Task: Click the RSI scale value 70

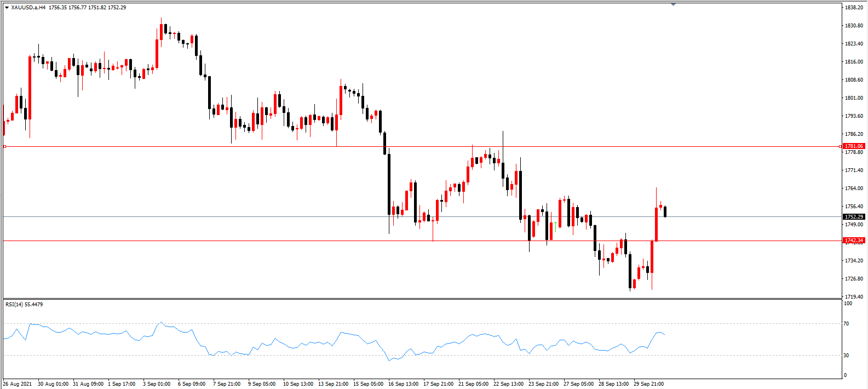Action: pyautogui.click(x=846, y=324)
